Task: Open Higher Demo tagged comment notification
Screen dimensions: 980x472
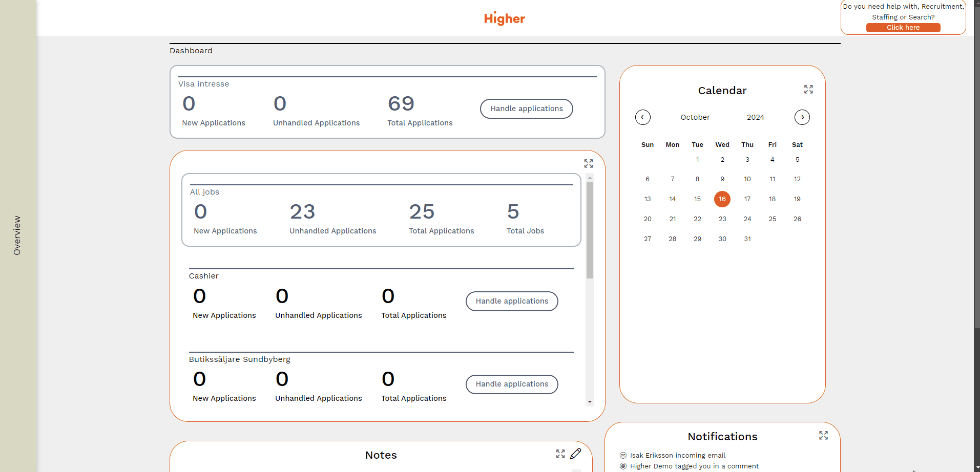Action: pyautogui.click(x=694, y=466)
